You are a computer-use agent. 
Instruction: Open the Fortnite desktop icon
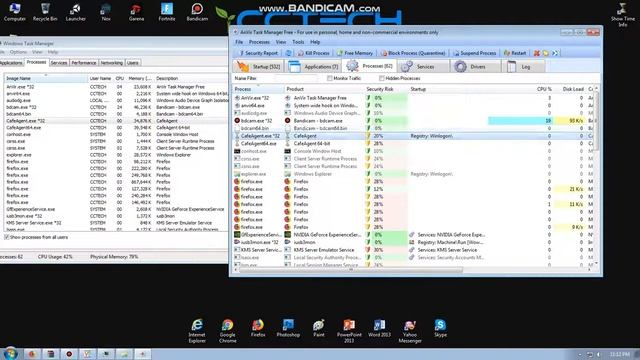coord(167,12)
